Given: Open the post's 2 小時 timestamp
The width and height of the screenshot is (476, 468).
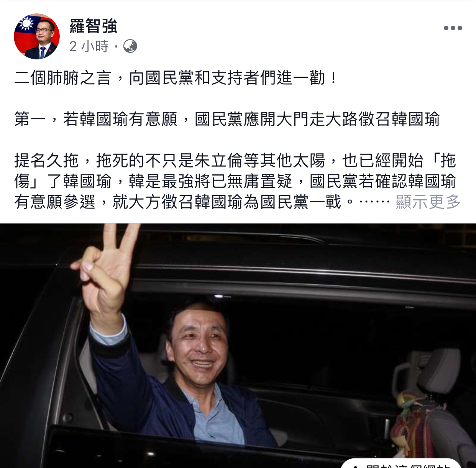Looking at the screenshot, I should pyautogui.click(x=89, y=46).
